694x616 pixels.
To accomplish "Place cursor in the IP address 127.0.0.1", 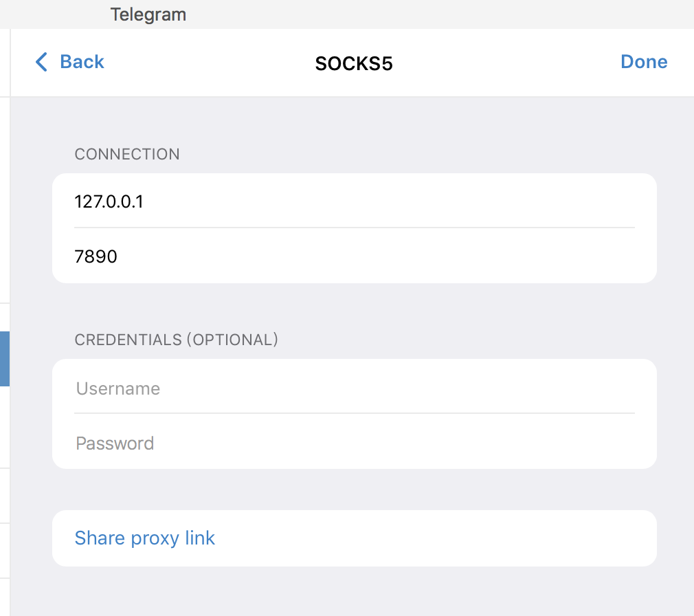I will [109, 201].
